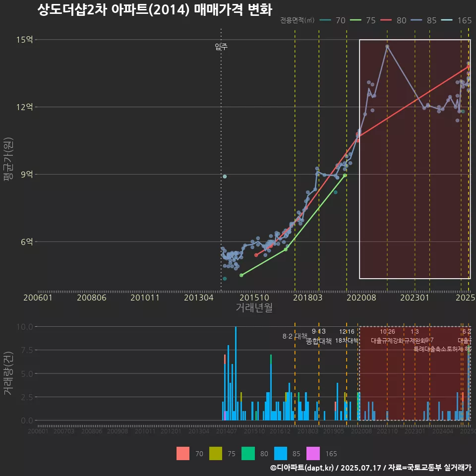Image resolution: width=476 pixels, height=476 pixels.
Task: Click the olive 75 square in the bar legend
Action: click(216, 454)
